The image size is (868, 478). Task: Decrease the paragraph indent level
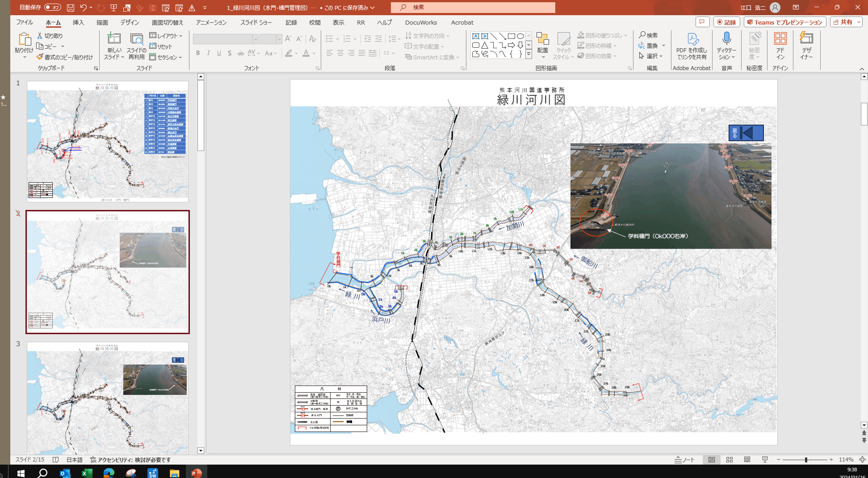pos(368,39)
